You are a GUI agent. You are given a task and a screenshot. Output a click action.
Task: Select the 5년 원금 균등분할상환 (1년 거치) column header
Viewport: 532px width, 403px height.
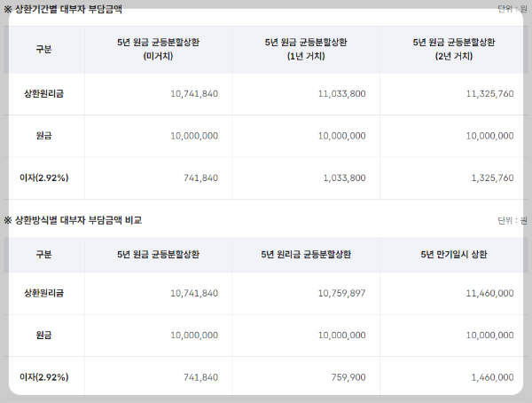306,49
